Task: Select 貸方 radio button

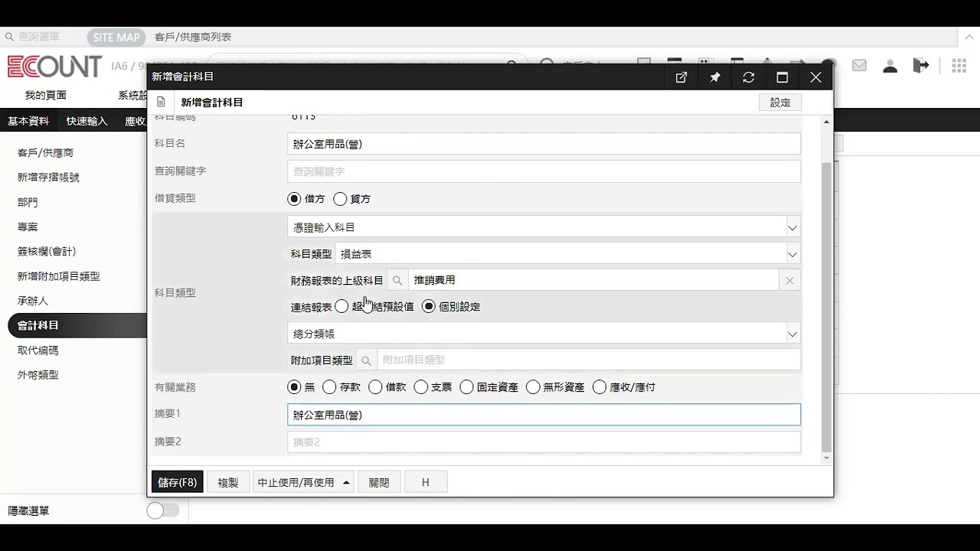Action: click(340, 199)
